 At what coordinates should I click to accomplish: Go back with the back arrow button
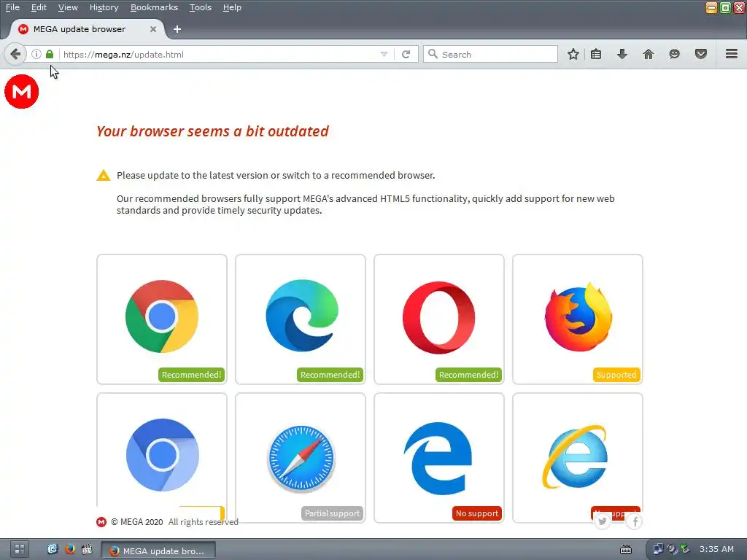point(15,54)
